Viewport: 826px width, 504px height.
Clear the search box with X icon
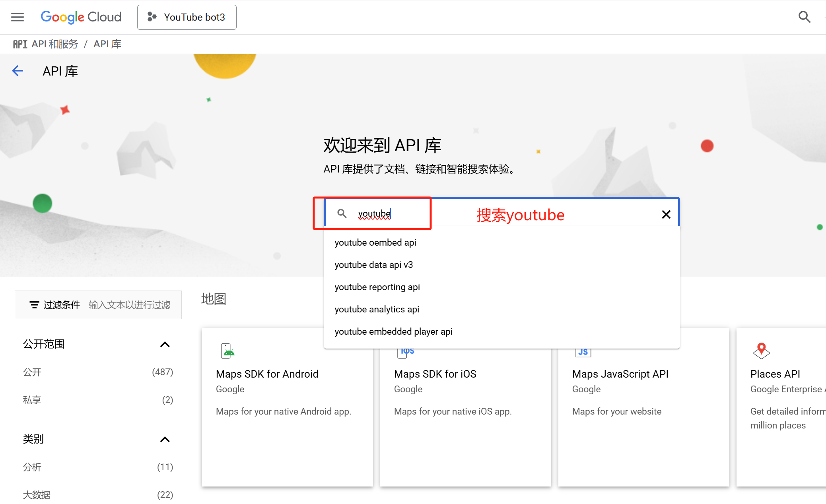[666, 215]
